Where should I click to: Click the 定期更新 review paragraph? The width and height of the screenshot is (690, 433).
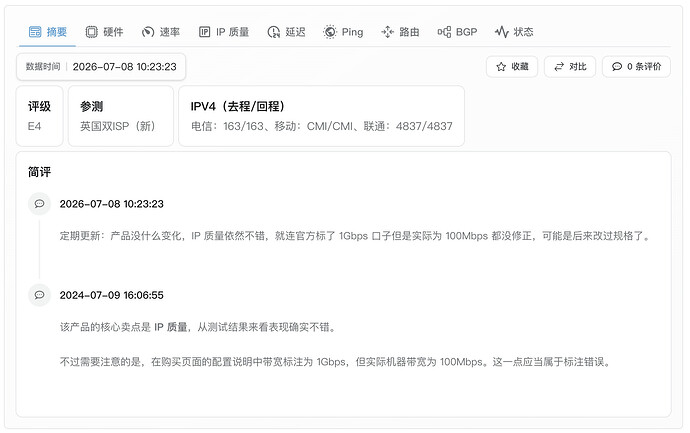pyautogui.click(x=356, y=236)
